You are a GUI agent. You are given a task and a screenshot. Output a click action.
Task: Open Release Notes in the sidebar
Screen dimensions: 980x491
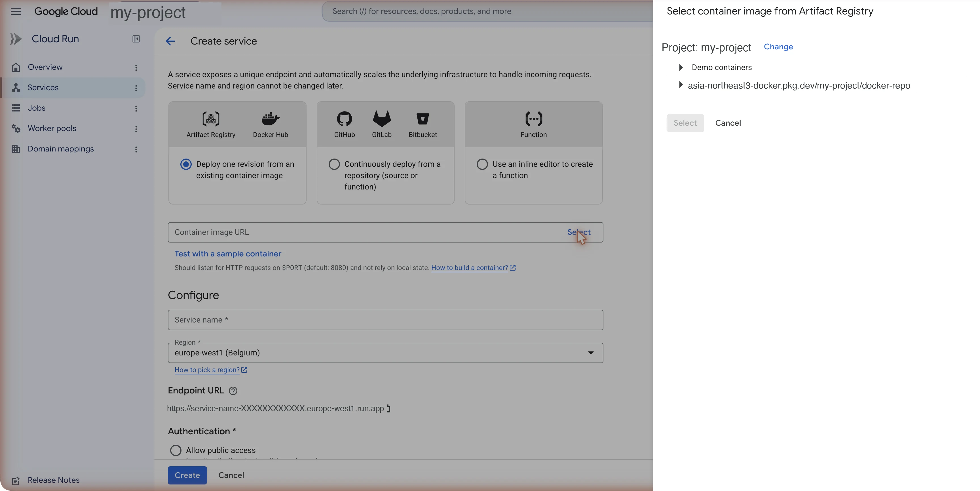pos(54,480)
